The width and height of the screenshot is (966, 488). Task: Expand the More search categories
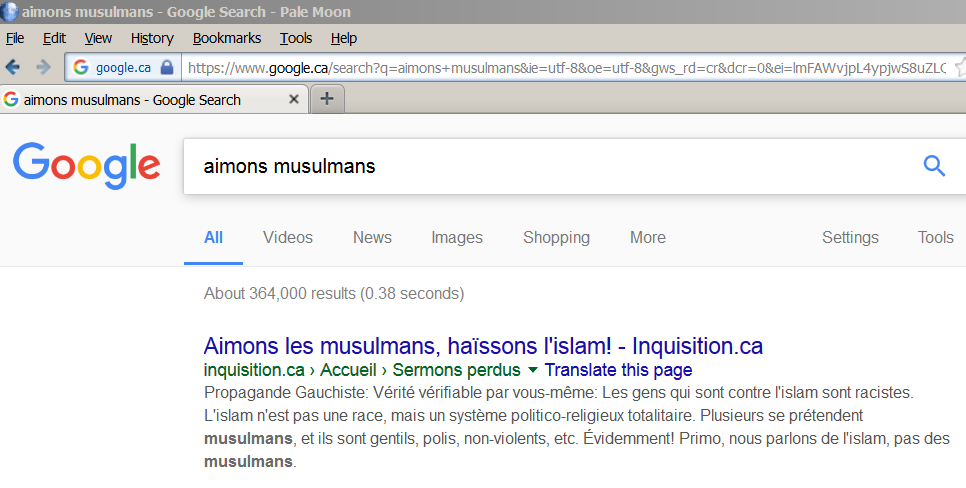[647, 237]
